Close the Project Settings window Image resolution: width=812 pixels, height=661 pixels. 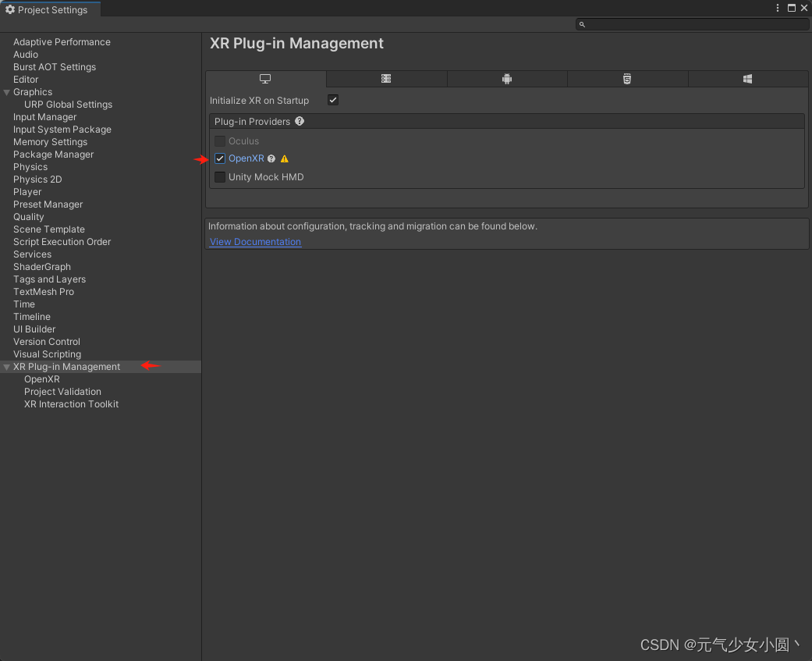point(804,8)
